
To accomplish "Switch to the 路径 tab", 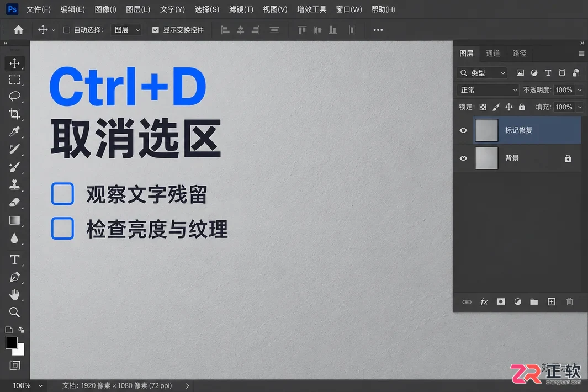I will (x=520, y=53).
